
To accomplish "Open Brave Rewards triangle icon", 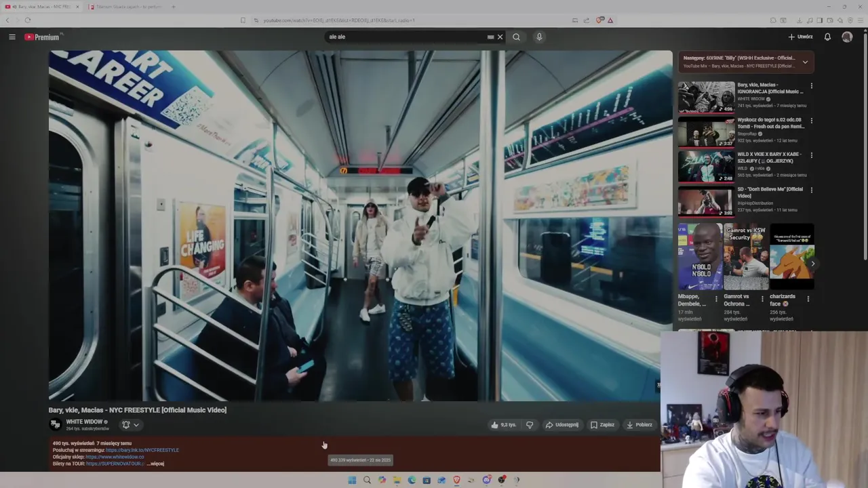I will coord(610,20).
